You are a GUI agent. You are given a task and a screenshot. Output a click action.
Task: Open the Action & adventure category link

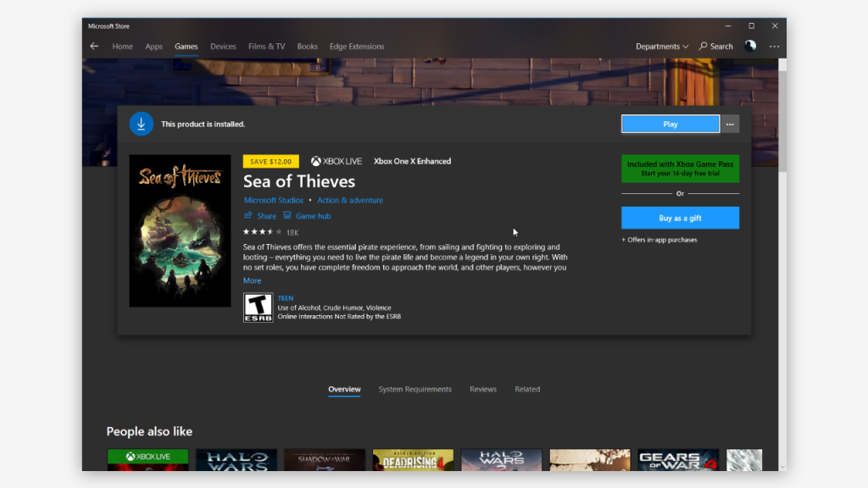[350, 200]
